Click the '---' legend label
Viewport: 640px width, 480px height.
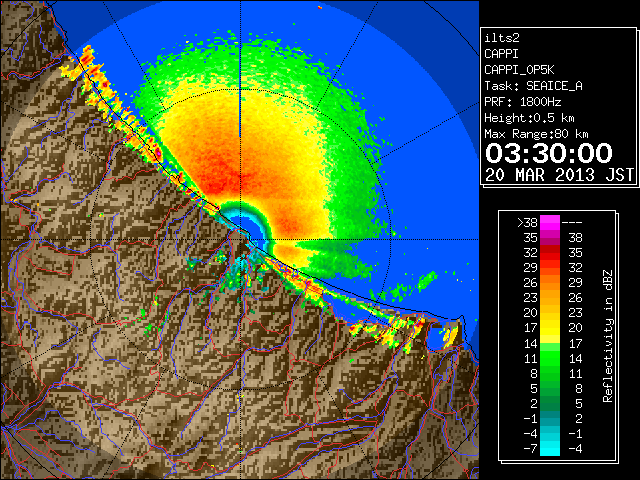tap(572, 222)
